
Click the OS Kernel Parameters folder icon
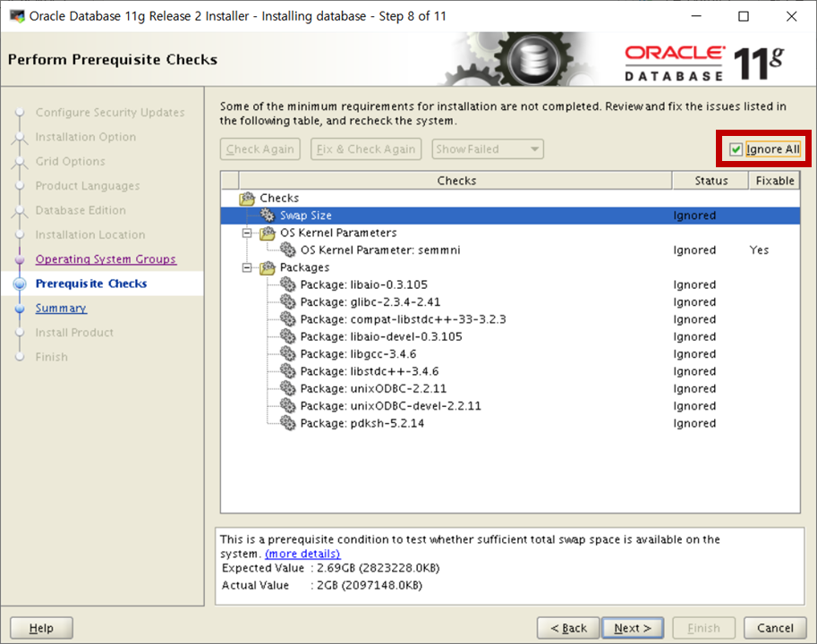268,233
